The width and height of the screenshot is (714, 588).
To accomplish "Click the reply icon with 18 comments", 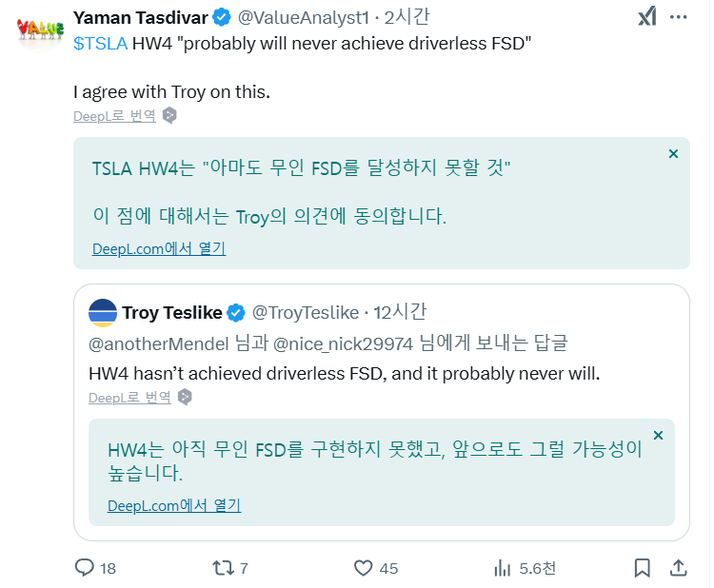I will tap(84, 567).
